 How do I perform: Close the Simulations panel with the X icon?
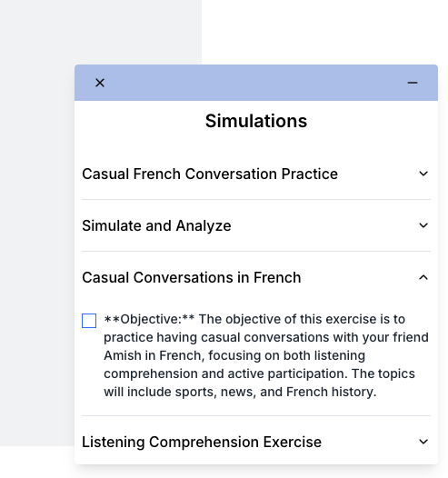point(100,83)
